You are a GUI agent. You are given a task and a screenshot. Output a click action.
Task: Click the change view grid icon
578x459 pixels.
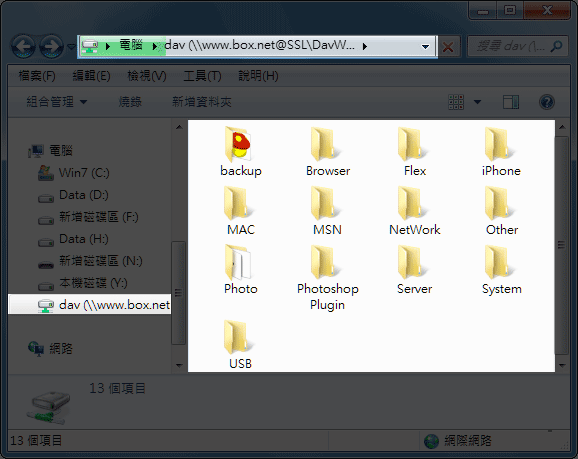[456, 102]
